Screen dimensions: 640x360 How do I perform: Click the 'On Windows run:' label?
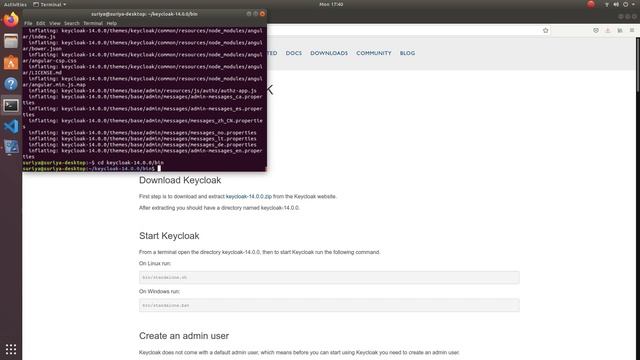(x=159, y=291)
